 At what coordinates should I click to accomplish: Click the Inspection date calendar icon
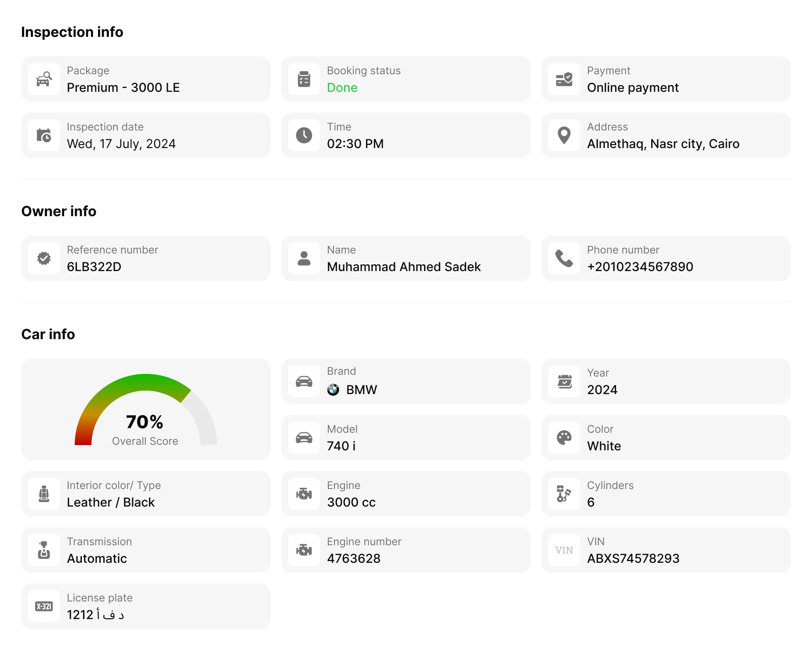[x=44, y=135]
